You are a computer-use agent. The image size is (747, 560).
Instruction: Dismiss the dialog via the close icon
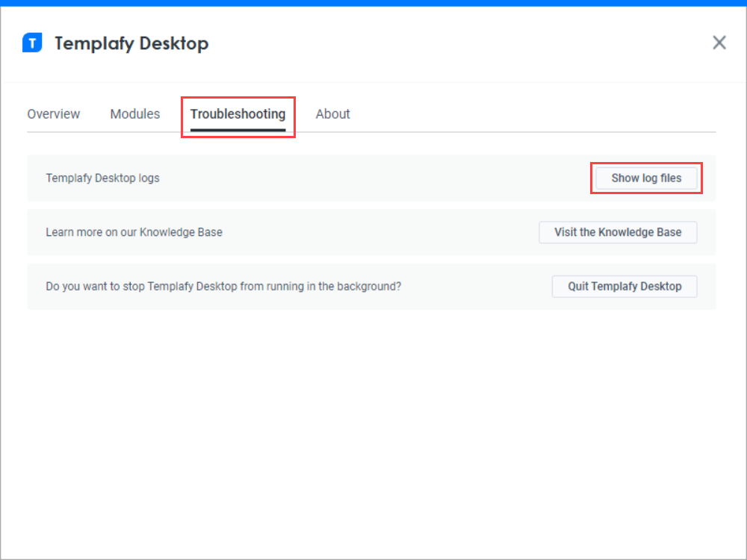tap(719, 43)
